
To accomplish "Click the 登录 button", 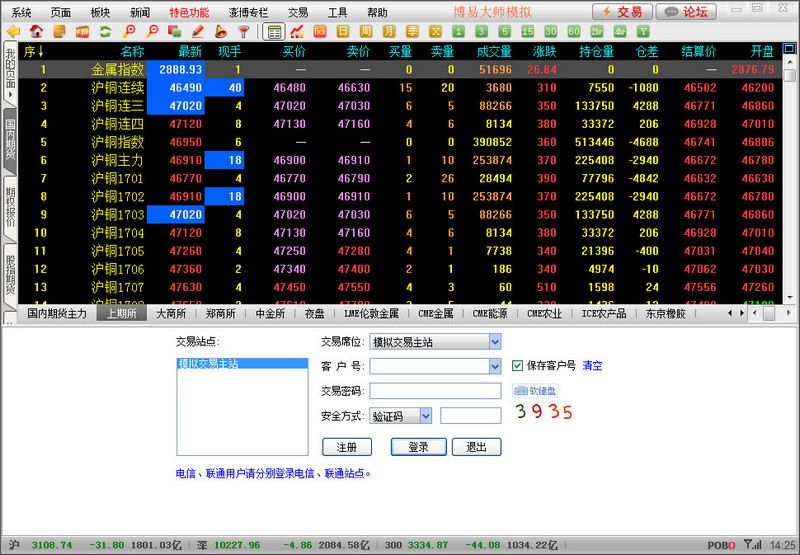I will pyautogui.click(x=418, y=447).
